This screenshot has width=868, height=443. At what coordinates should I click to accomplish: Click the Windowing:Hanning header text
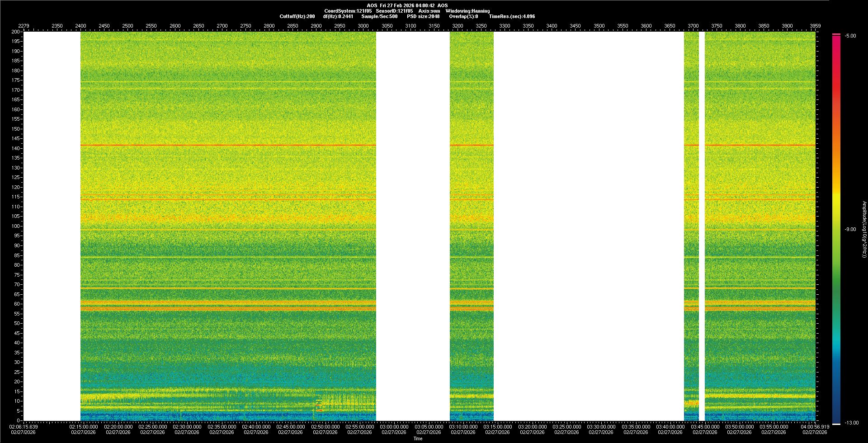click(x=467, y=11)
